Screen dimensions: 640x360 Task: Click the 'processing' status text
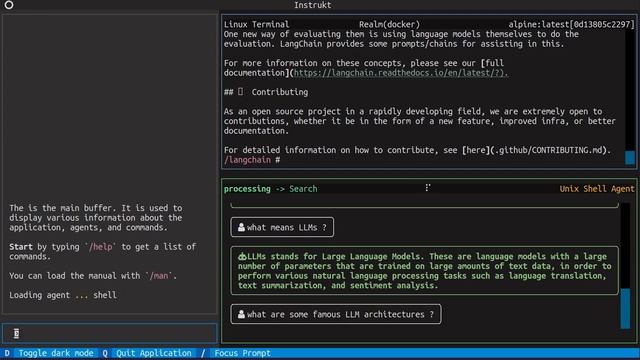point(247,189)
